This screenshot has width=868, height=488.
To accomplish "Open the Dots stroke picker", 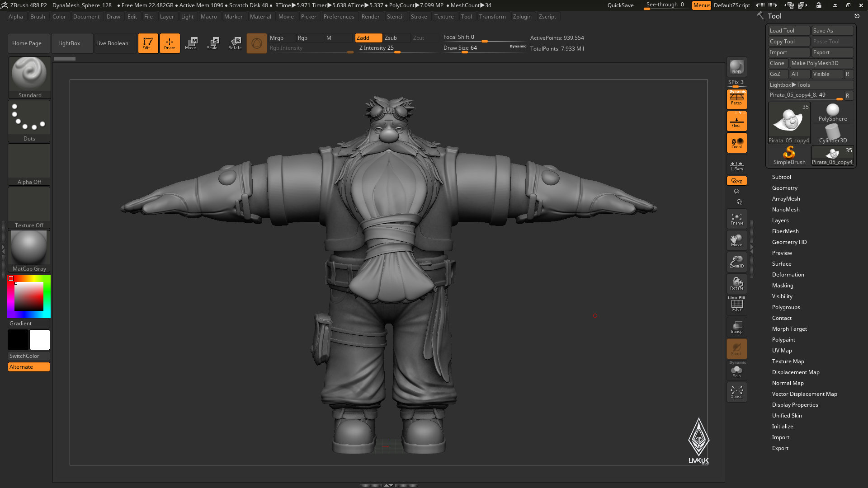I will pos(29,121).
